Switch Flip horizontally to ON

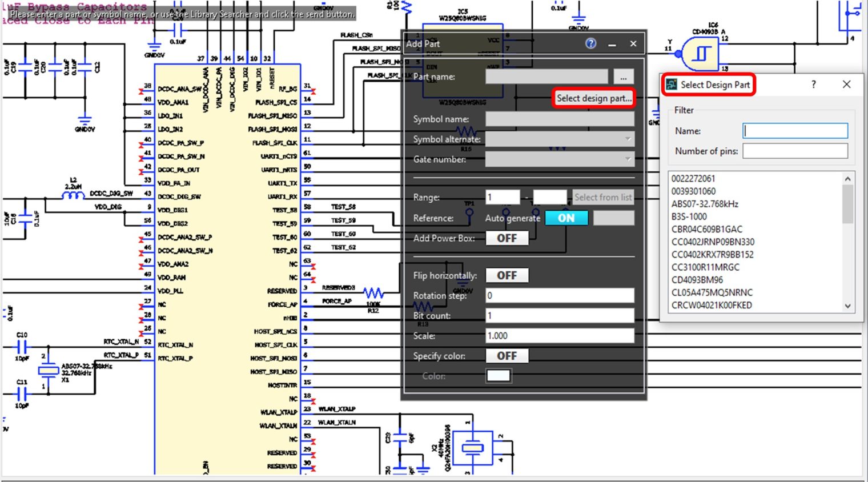tap(507, 275)
